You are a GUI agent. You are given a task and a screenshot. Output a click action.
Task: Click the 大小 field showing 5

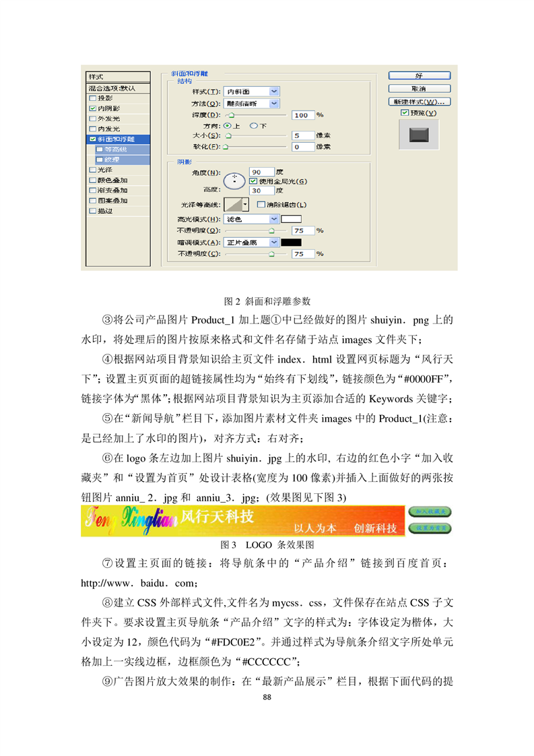tap(304, 135)
